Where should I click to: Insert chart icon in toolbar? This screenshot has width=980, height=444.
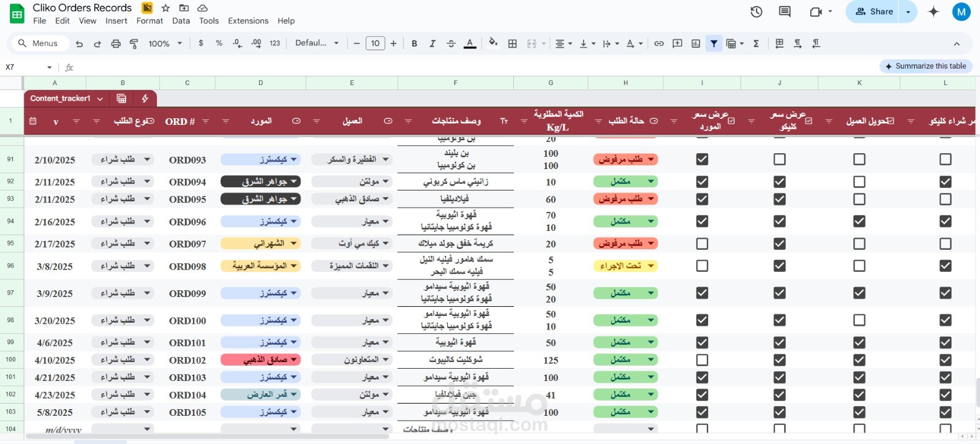click(696, 43)
